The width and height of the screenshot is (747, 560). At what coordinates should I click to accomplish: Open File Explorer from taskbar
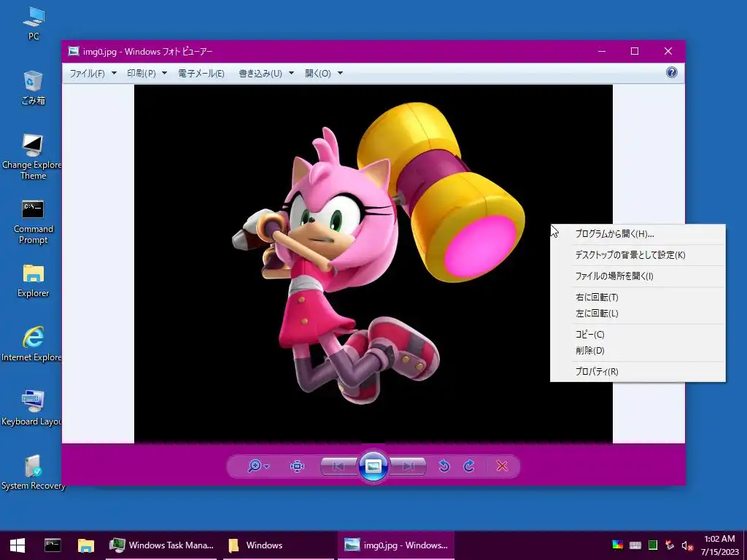(x=86, y=545)
